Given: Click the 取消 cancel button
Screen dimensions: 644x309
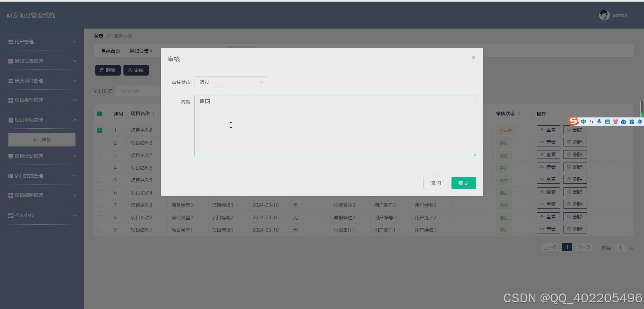Looking at the screenshot, I should pos(435,183).
